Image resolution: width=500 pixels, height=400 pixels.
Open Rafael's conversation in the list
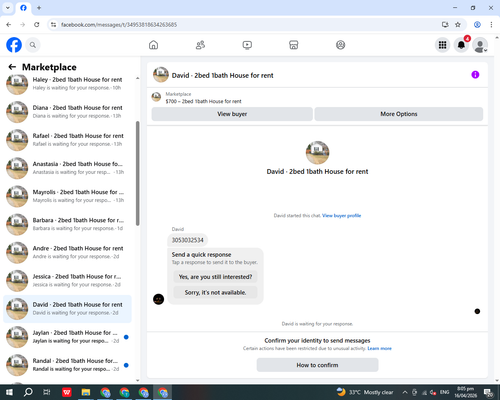68,140
